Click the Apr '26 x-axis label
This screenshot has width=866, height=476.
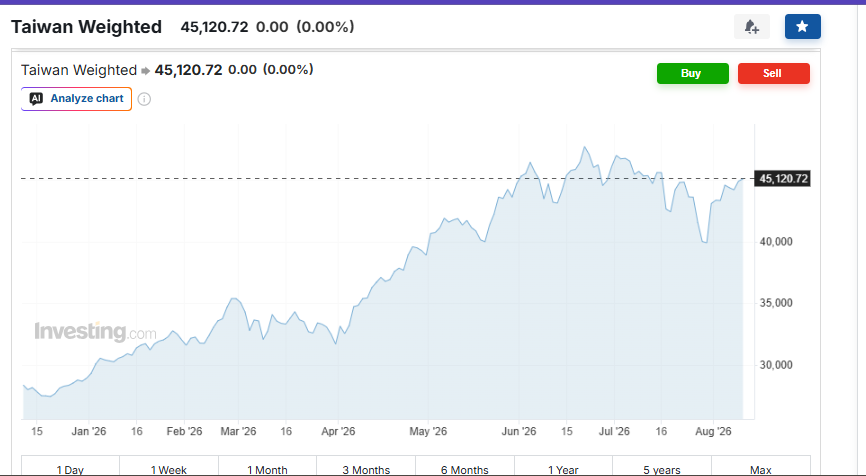coord(338,431)
